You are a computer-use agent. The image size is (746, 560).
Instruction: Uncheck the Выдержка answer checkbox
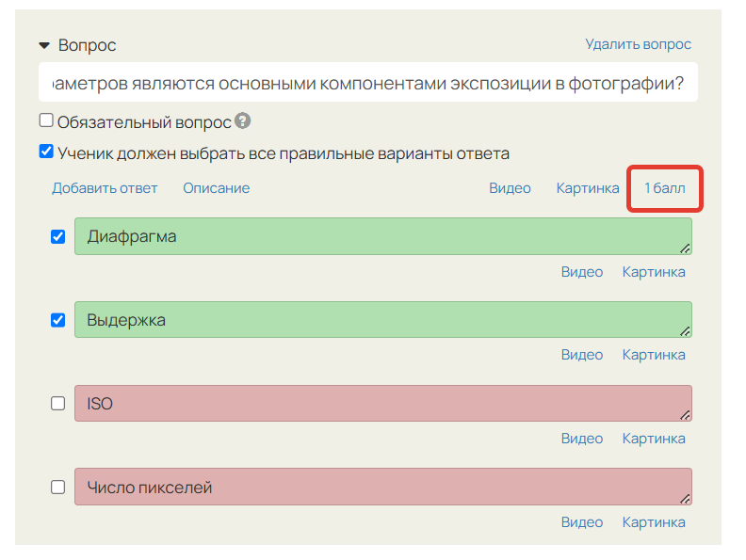click(58, 320)
